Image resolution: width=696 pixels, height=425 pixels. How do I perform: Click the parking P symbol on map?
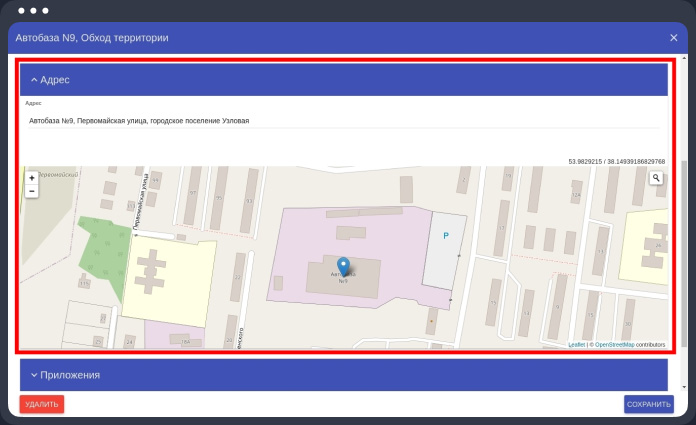(x=446, y=236)
